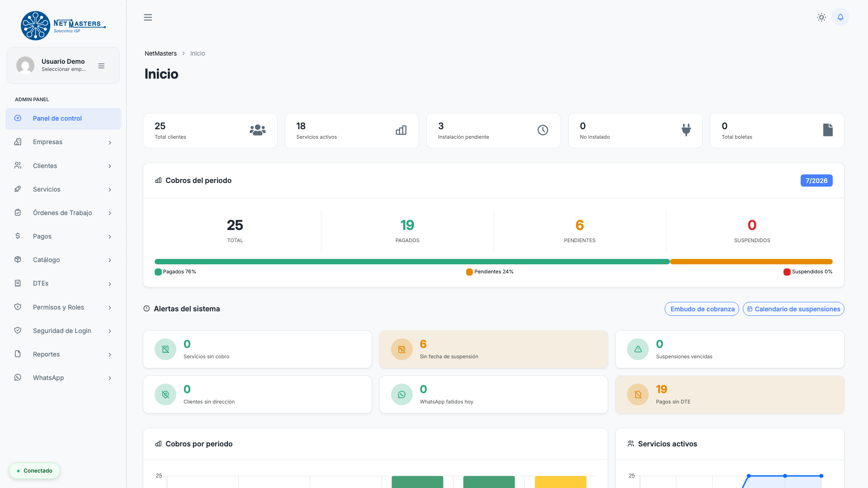868x488 pixels.
Task: Click the 7/2026 period badge
Action: (816, 181)
